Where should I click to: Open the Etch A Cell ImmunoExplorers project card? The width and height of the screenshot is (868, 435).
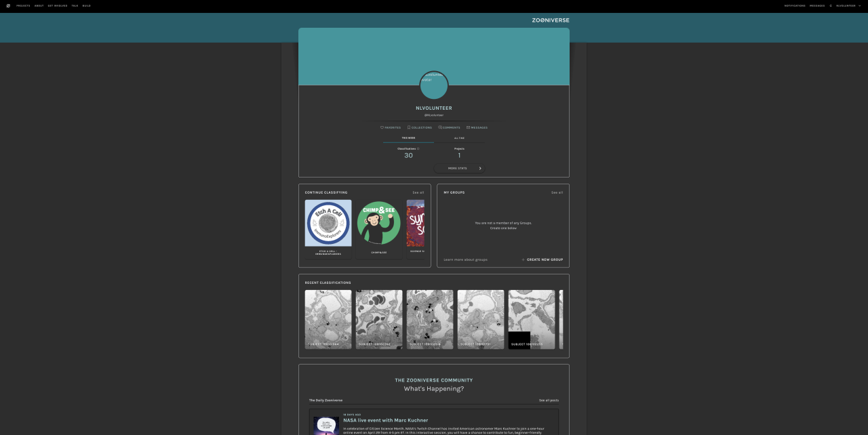328,229
